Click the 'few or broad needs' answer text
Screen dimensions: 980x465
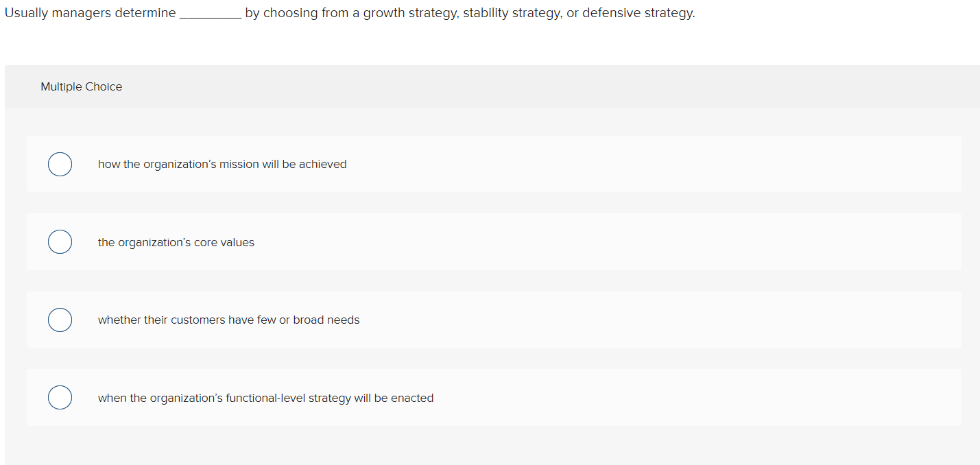point(229,320)
